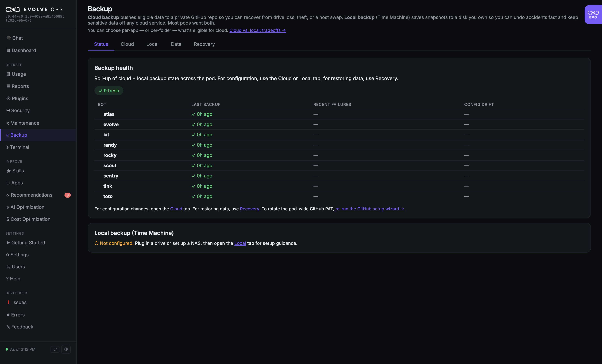Click the Recovery link under the table
The width and height of the screenshot is (602, 364).
coord(249,209)
